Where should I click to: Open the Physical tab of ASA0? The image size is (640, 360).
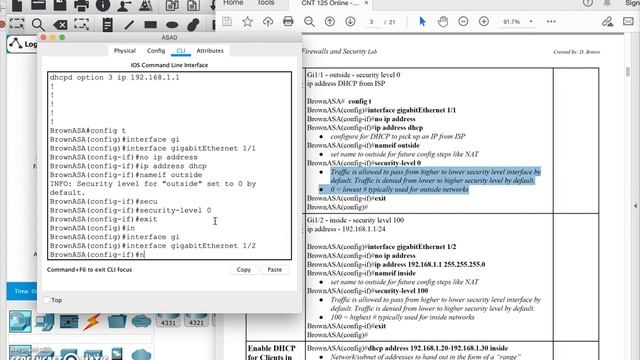(x=124, y=51)
